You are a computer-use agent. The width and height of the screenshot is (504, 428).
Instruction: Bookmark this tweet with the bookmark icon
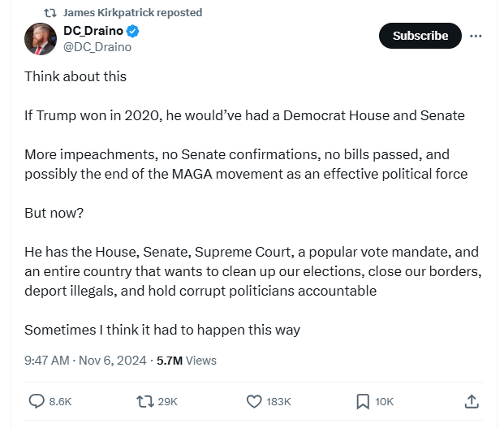coord(363,401)
